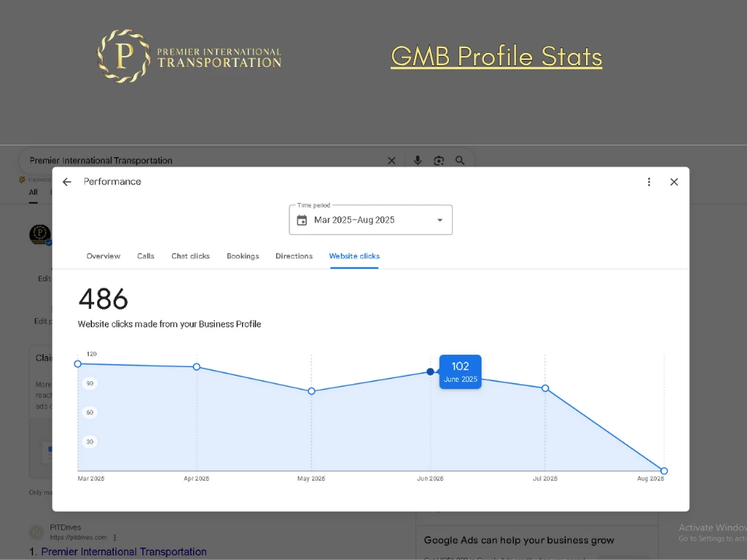The image size is (747, 560).
Task: Select the Aug 2025 data point on chart
Action: click(664, 471)
